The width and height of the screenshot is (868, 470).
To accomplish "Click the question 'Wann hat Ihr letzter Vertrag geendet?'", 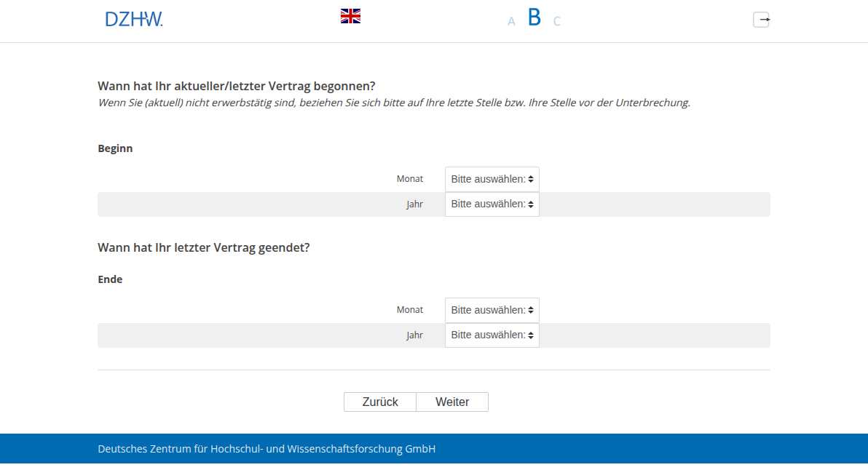I will click(204, 247).
